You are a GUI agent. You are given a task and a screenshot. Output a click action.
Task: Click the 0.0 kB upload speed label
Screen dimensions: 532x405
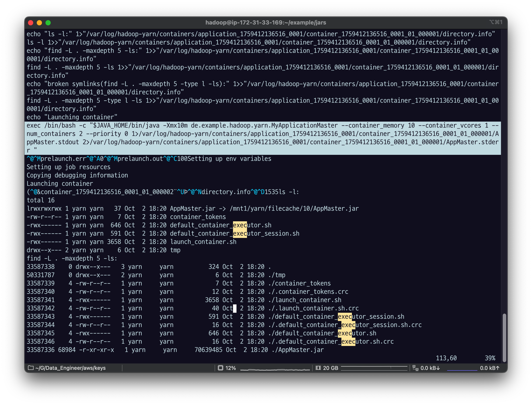coord(490,368)
